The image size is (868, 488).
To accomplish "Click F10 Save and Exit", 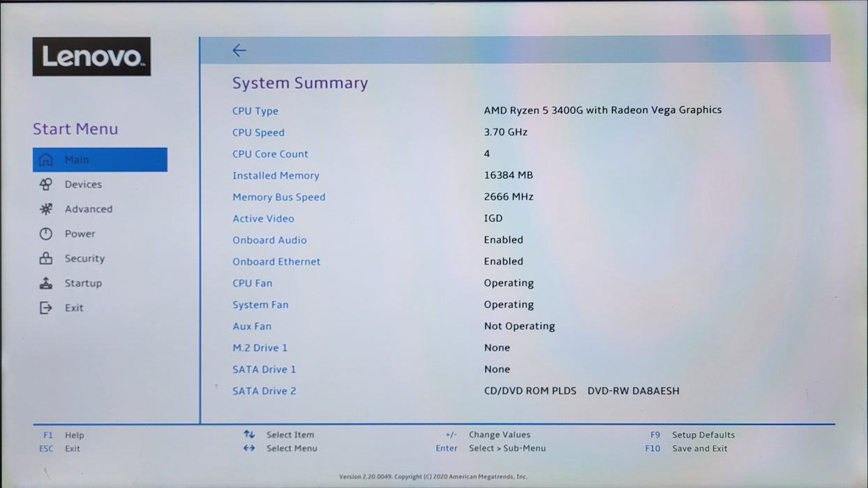I will click(x=687, y=449).
